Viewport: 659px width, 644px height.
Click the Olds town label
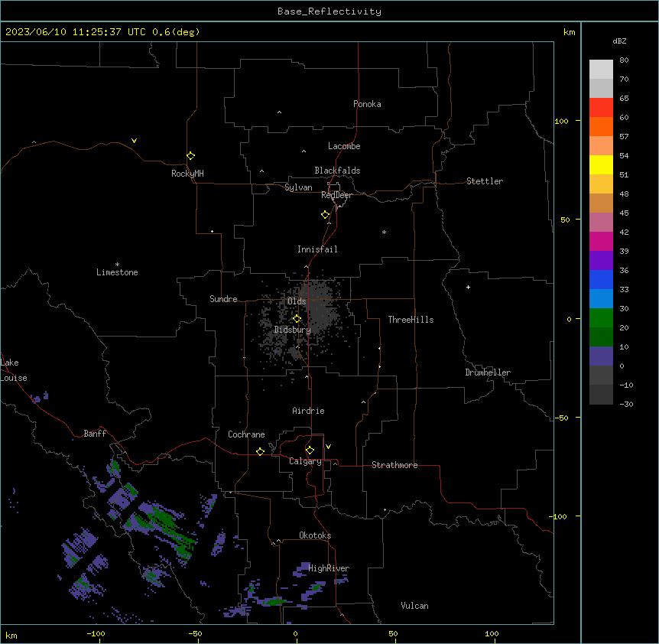tap(297, 301)
